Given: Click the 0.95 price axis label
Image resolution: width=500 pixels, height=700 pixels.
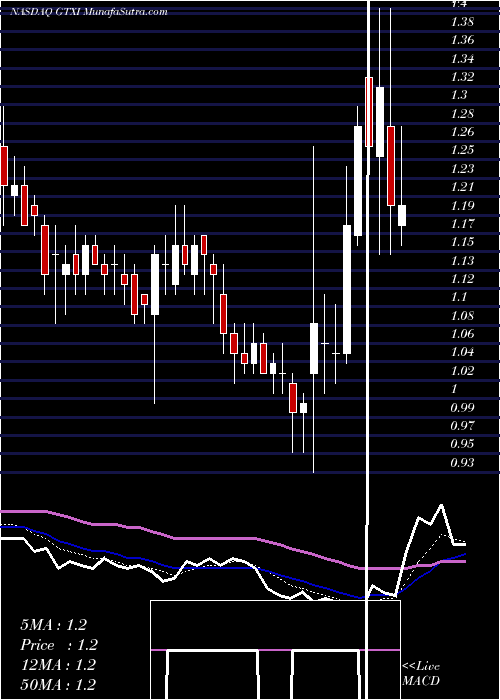Looking at the screenshot, I should tap(462, 445).
